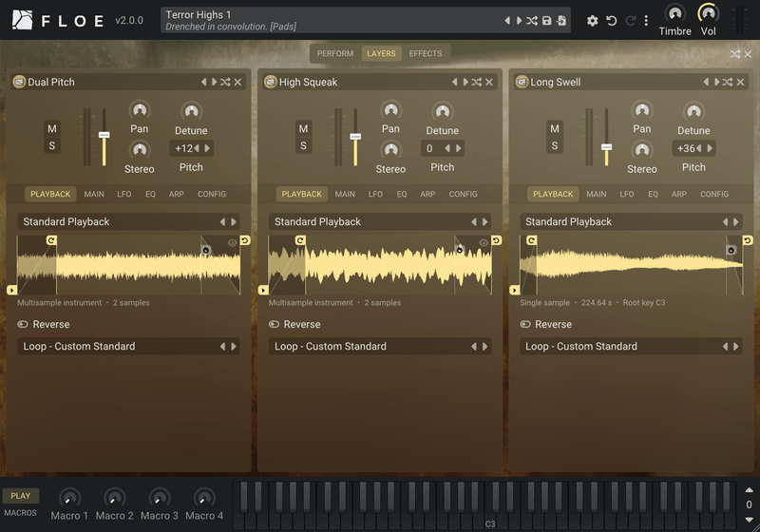Increase Pitch value on the Long Swell layer
This screenshot has width=760, height=532.
(710, 148)
